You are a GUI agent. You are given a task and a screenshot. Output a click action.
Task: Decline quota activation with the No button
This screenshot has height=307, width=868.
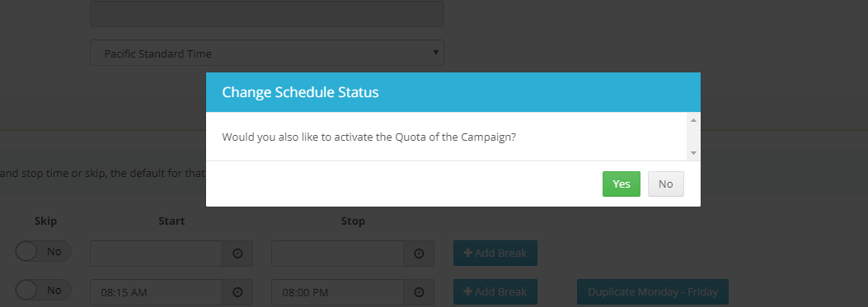pos(666,184)
